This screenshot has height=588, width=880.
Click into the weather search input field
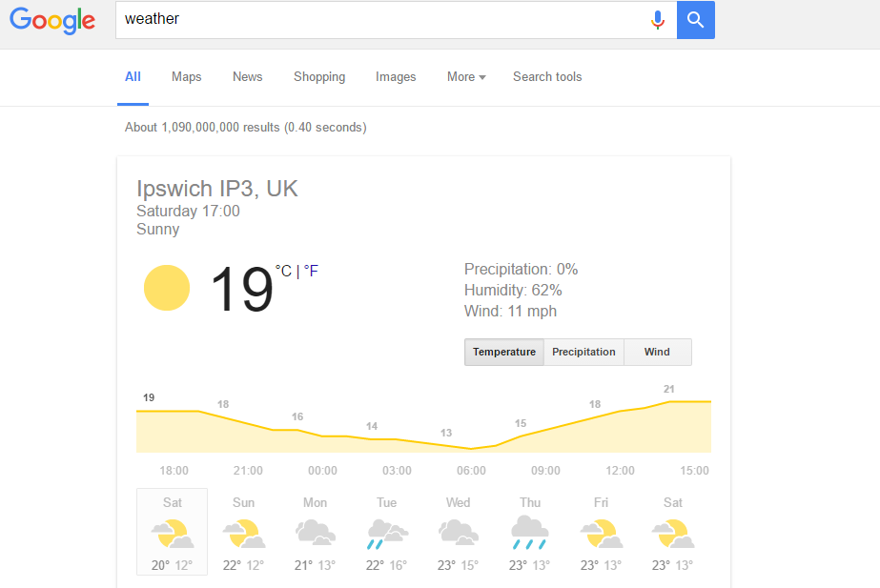pyautogui.click(x=381, y=20)
